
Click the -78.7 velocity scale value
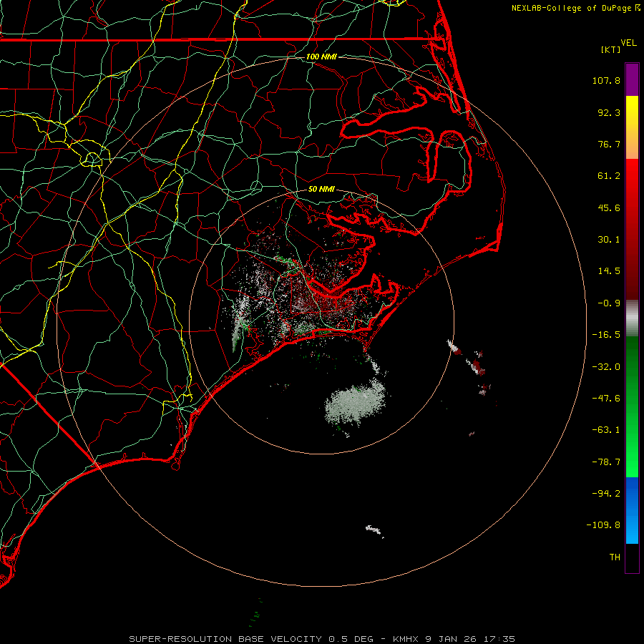click(x=606, y=462)
